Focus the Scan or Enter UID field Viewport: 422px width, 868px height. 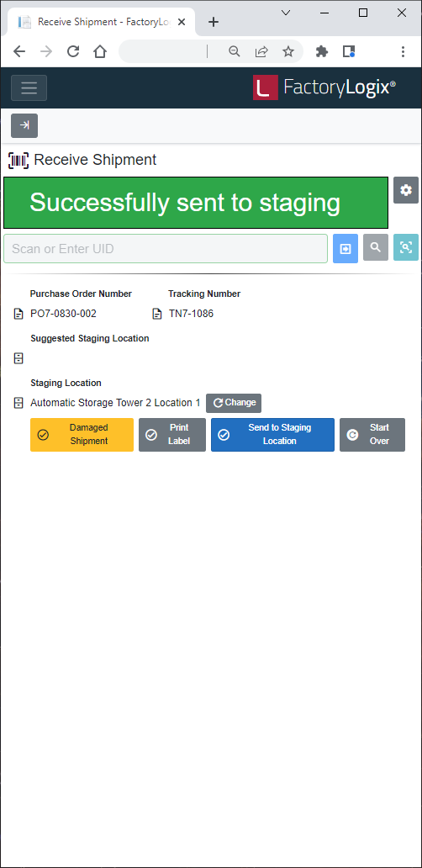[x=166, y=249]
